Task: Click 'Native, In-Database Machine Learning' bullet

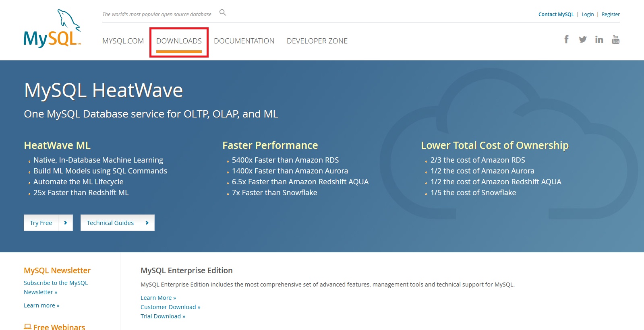Action: click(98, 160)
